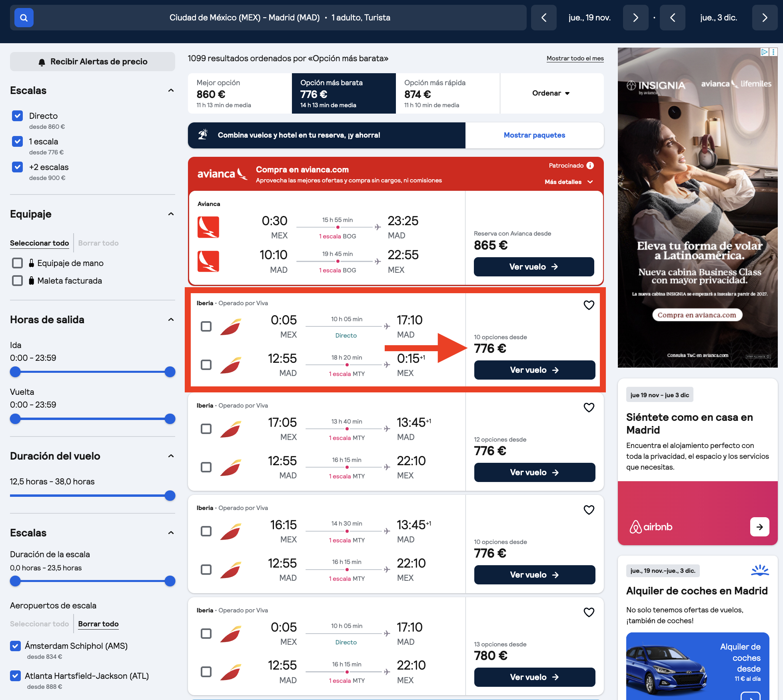Image resolution: width=783 pixels, height=700 pixels.
Task: Collapse the top Escalas filter section
Action: [x=171, y=91]
